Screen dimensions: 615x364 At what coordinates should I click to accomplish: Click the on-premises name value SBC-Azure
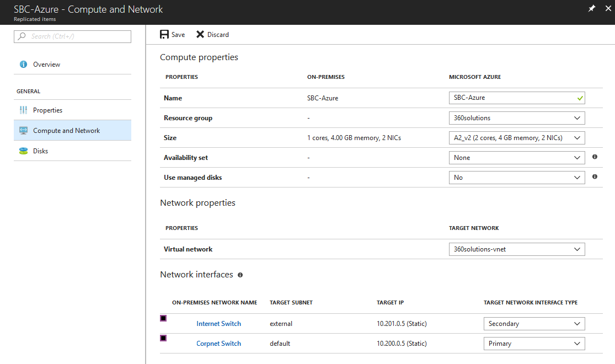[x=323, y=98]
